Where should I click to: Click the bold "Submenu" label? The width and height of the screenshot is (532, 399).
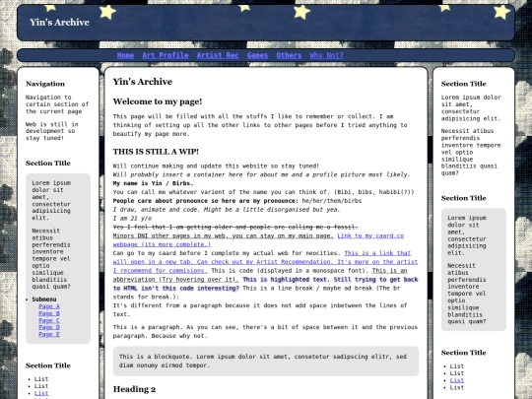pyautogui.click(x=44, y=299)
